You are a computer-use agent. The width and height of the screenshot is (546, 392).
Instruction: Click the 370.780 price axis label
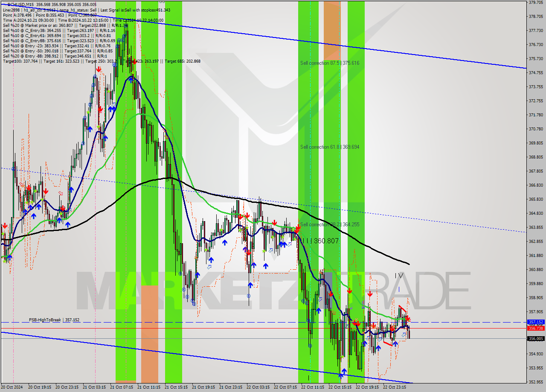click(x=536, y=129)
